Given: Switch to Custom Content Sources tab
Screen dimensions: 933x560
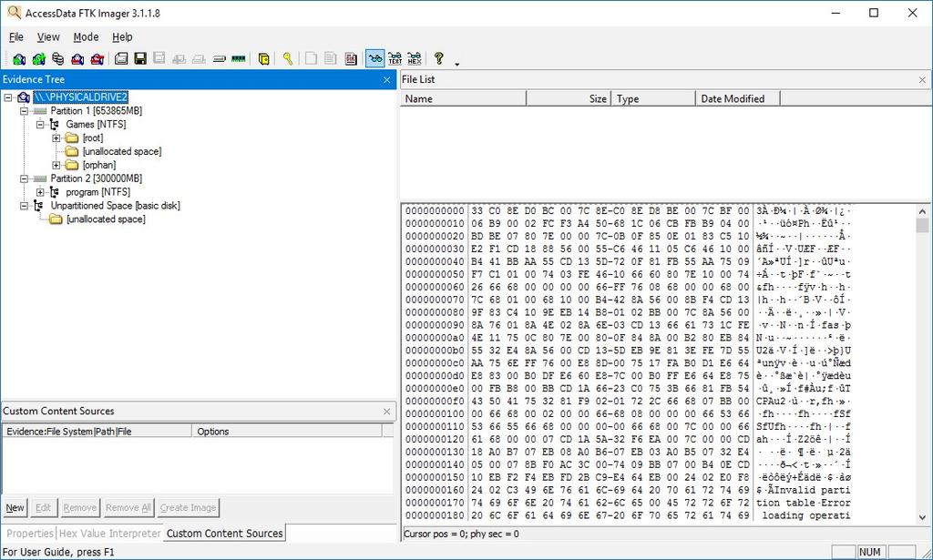Looking at the screenshot, I should [x=224, y=534].
